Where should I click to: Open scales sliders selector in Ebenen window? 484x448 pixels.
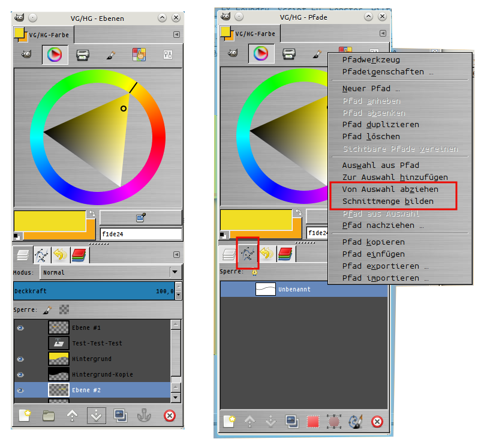pyautogui.click(x=168, y=55)
